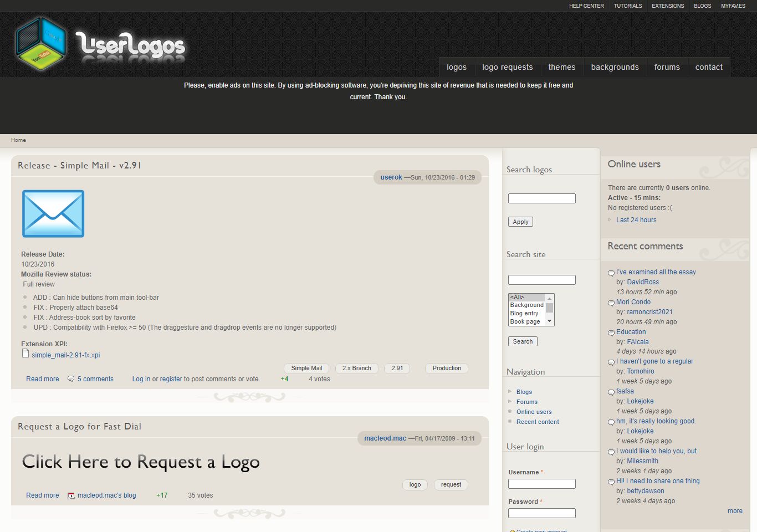Screen dimensions: 757x532
Task: Click the Simple Mail envelope thumbnail
Action: pyautogui.click(x=53, y=213)
